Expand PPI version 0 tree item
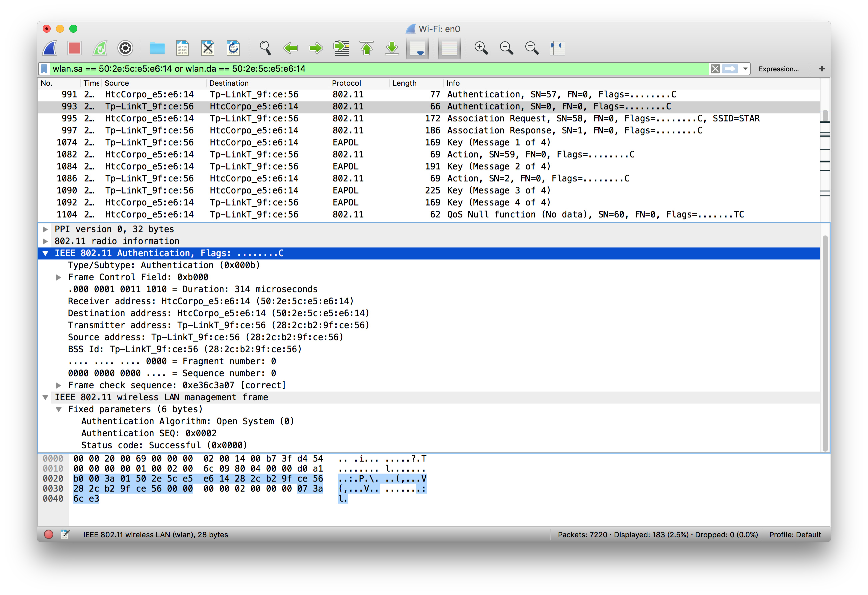Screen dimensions: 868x595 pyautogui.click(x=46, y=229)
